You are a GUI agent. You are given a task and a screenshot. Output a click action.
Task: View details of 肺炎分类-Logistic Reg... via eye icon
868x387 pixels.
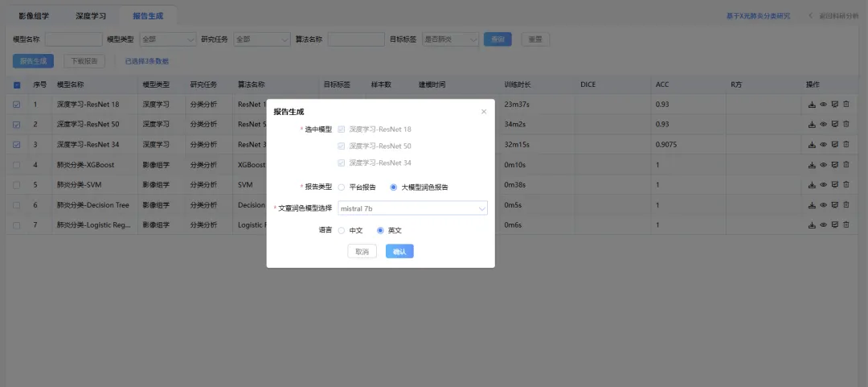823,225
